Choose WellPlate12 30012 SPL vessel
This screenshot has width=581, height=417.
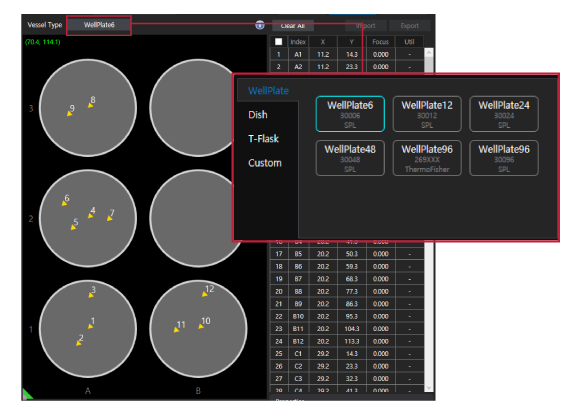tap(427, 114)
